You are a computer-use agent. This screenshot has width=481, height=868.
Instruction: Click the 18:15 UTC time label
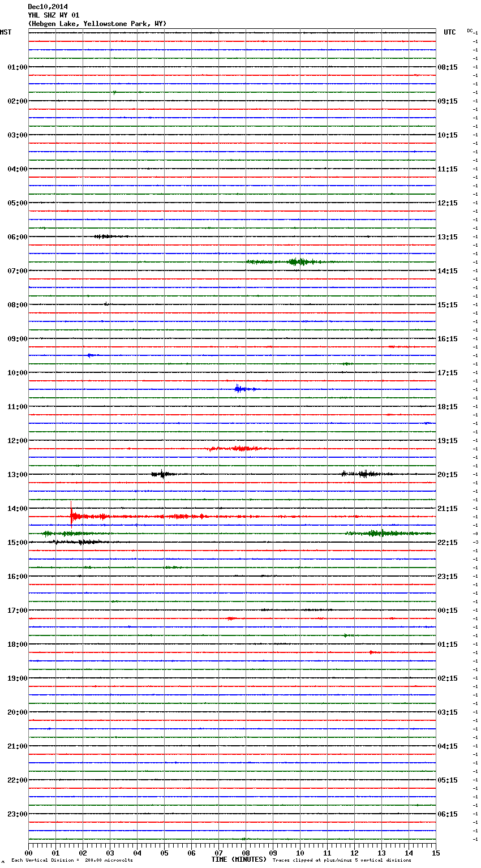click(448, 407)
